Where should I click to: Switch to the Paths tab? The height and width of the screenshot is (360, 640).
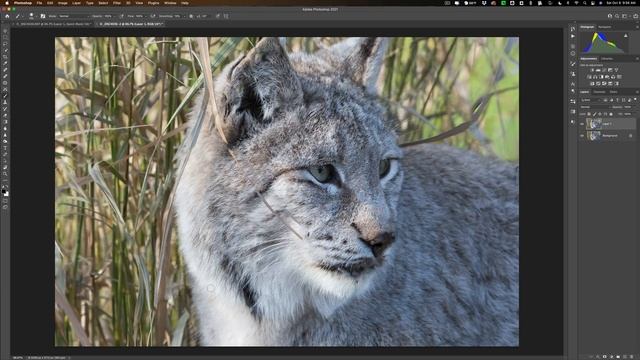(613, 92)
